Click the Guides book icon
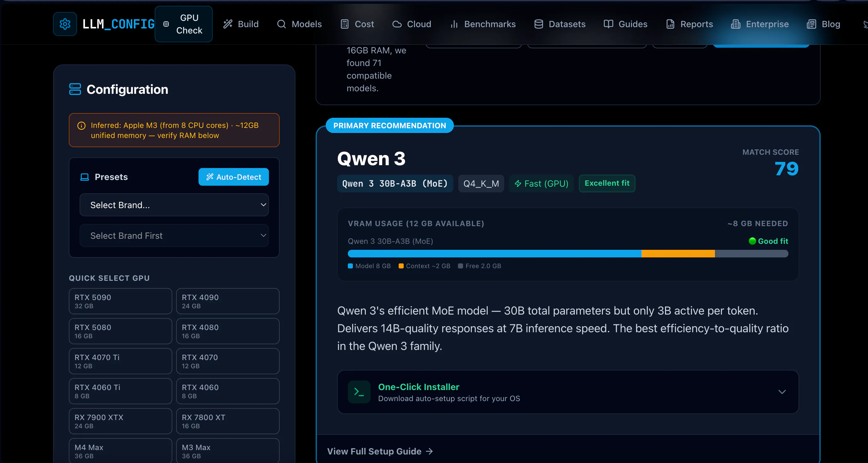The width and height of the screenshot is (868, 463). point(608,24)
